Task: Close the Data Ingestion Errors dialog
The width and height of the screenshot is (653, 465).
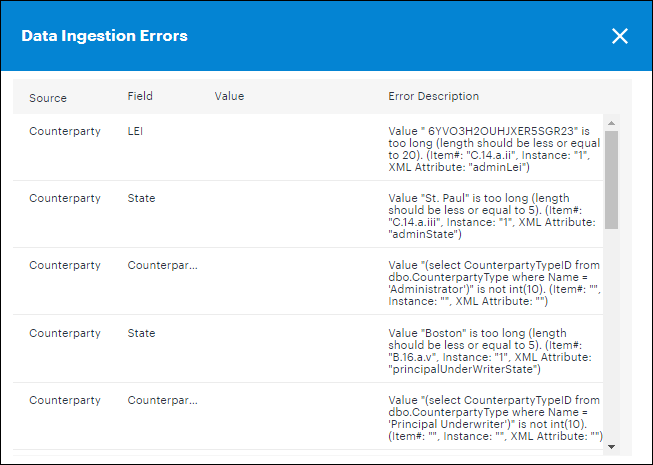Action: [620, 36]
